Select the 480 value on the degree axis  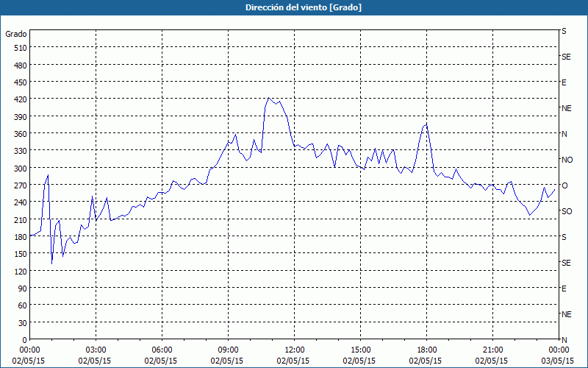pyautogui.click(x=21, y=66)
